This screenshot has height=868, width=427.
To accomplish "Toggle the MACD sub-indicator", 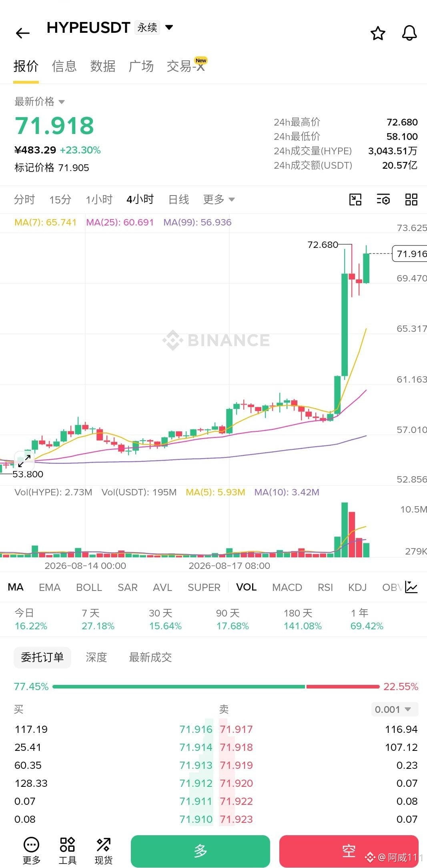I will pyautogui.click(x=287, y=587).
